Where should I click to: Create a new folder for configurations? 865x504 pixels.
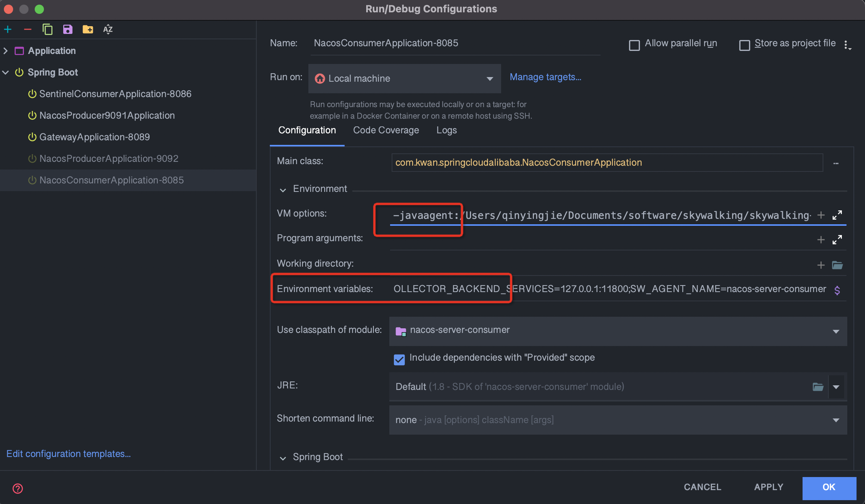coord(88,29)
